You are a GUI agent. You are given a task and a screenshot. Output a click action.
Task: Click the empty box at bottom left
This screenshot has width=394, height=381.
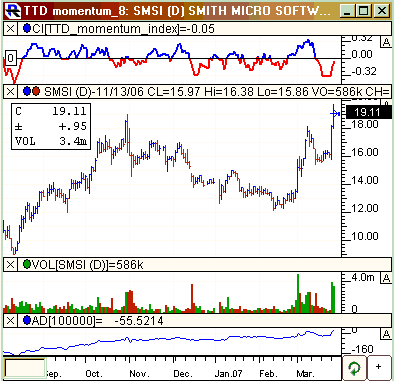pos(25,368)
